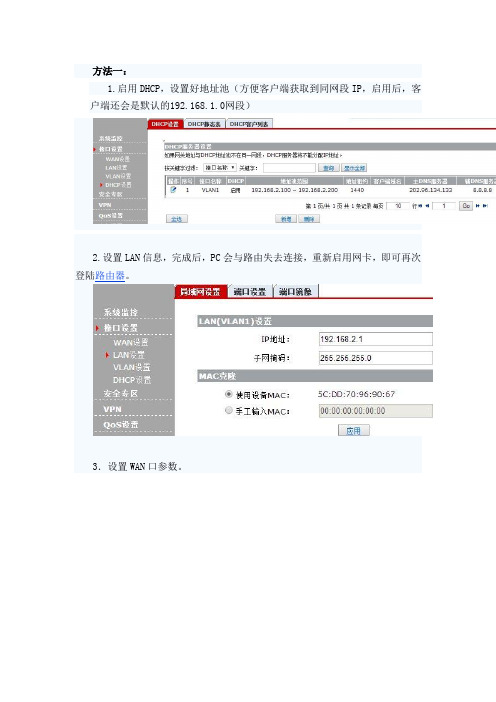Click the address range 192.168.2.100 – 192.168.2.200
Screen dimensions: 496x702
[x=295, y=190]
